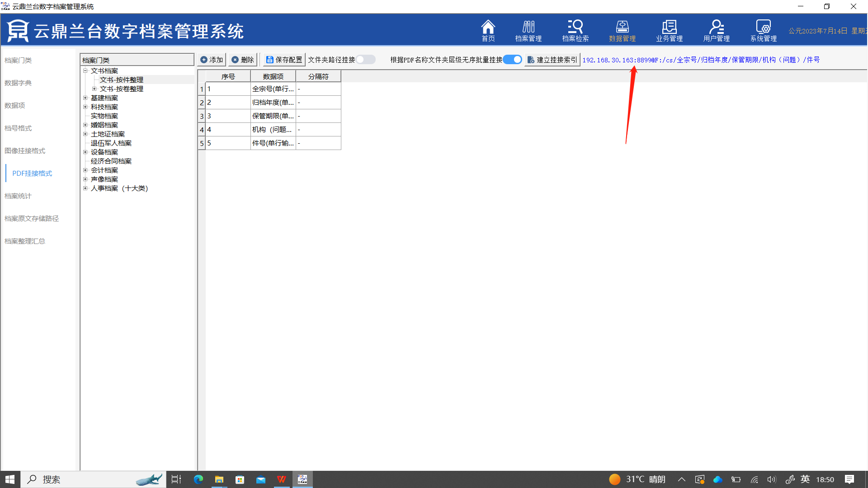Select 档案统计 in the left sidebar

click(x=18, y=196)
